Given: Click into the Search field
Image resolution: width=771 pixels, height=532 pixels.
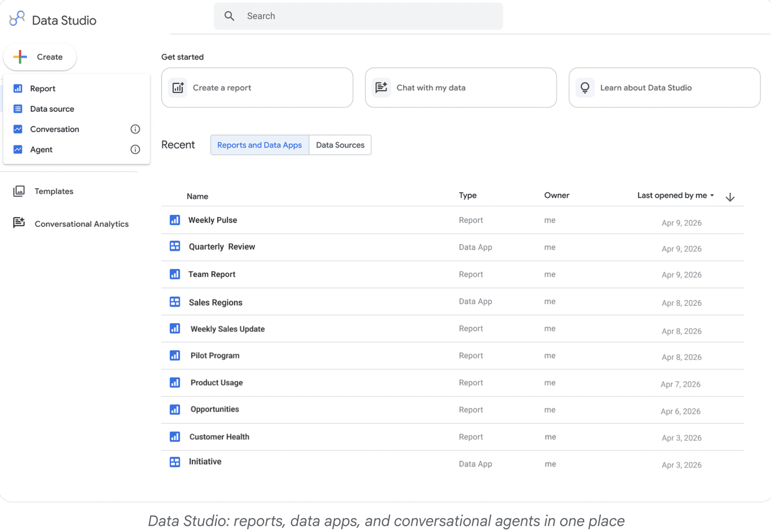Looking at the screenshot, I should 358,16.
